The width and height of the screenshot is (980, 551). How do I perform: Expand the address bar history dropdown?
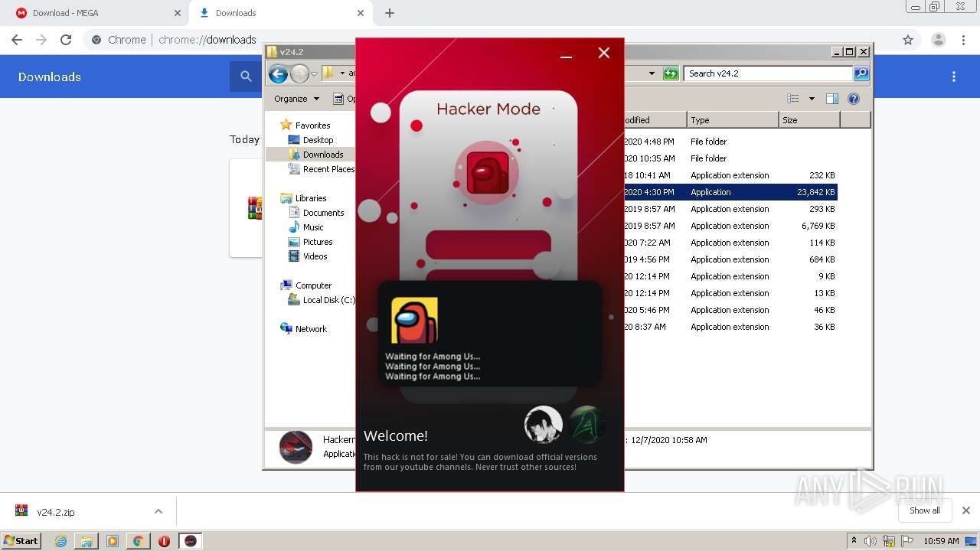[x=652, y=73]
